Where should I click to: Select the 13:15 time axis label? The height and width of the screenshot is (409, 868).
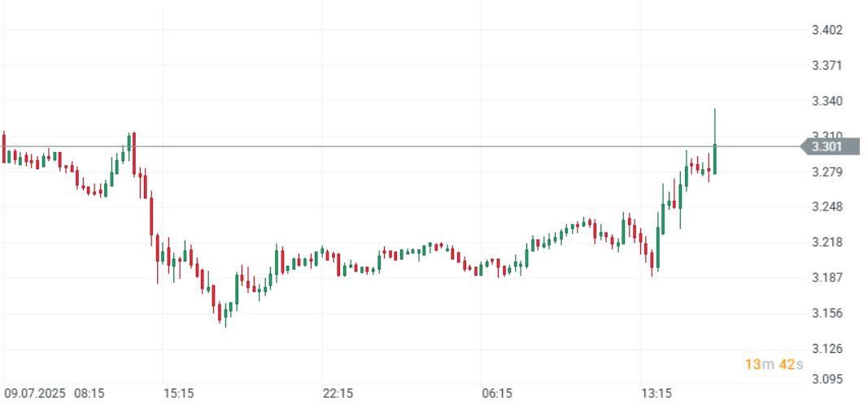click(656, 394)
